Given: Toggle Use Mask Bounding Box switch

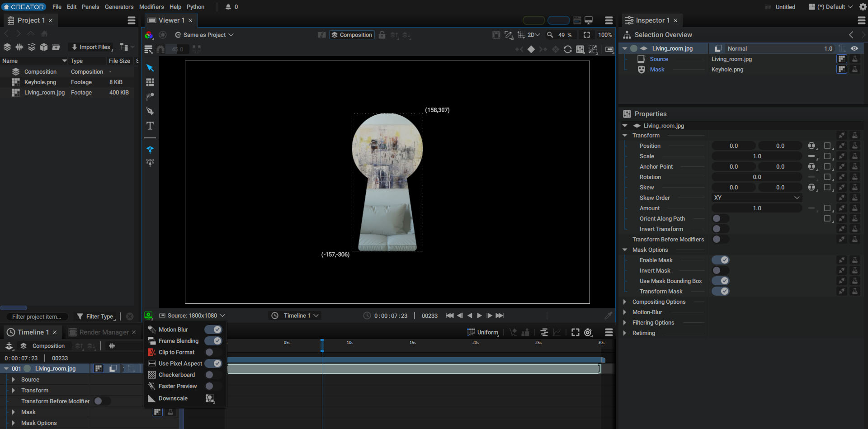Looking at the screenshot, I should tap(721, 281).
